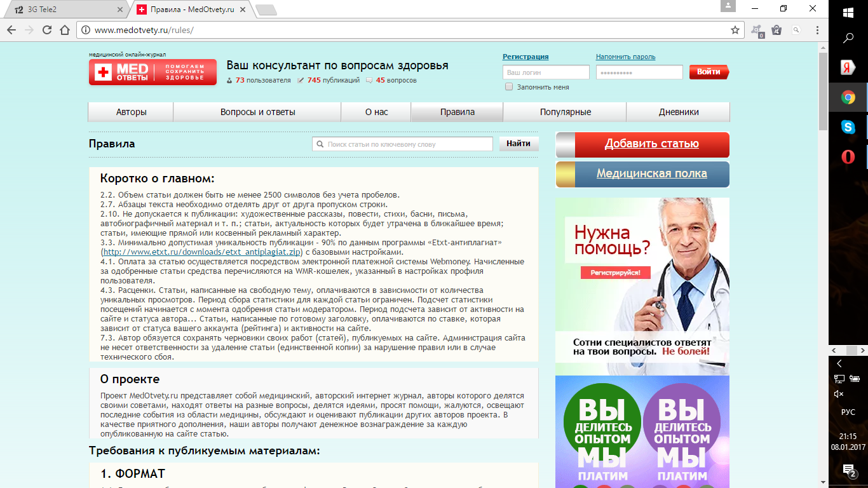Follow the 'Регистрация' link

[x=525, y=57]
